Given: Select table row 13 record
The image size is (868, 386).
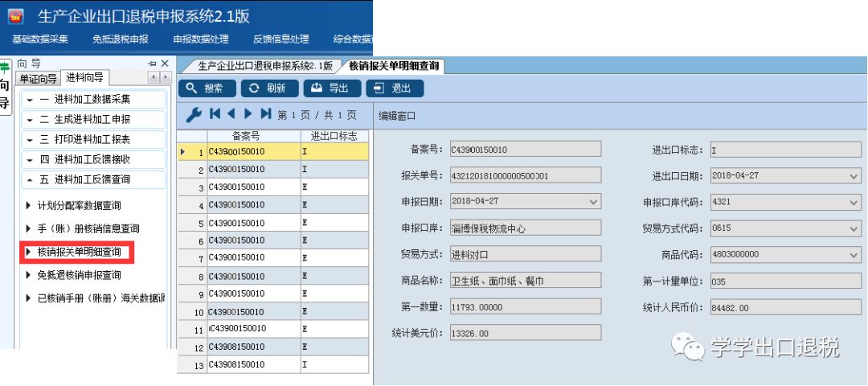Looking at the screenshot, I should point(273,364).
